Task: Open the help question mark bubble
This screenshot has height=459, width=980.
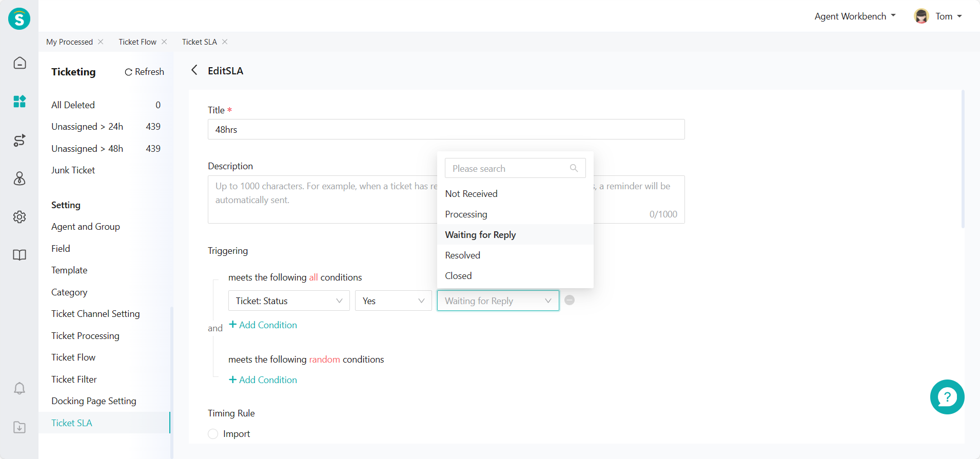Action: pyautogui.click(x=947, y=397)
